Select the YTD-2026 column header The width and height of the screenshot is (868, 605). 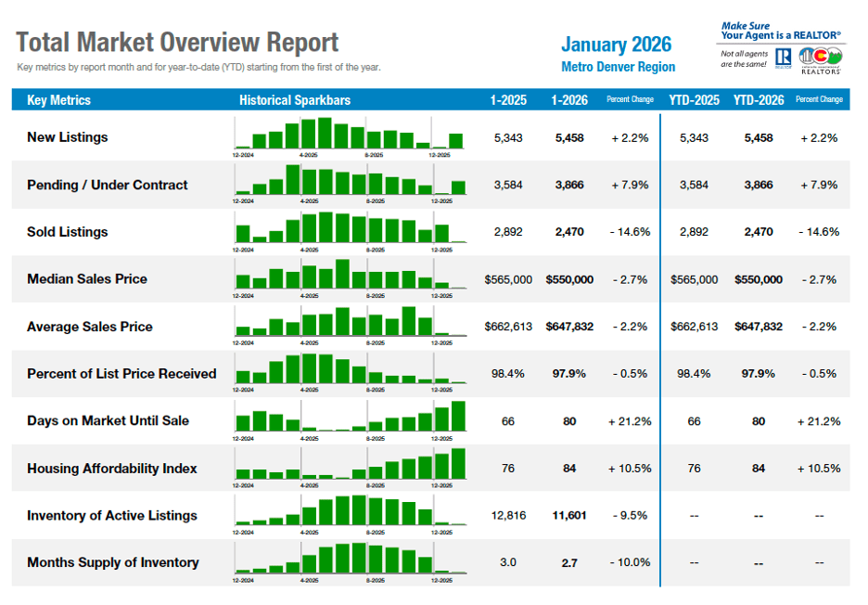pos(758,100)
